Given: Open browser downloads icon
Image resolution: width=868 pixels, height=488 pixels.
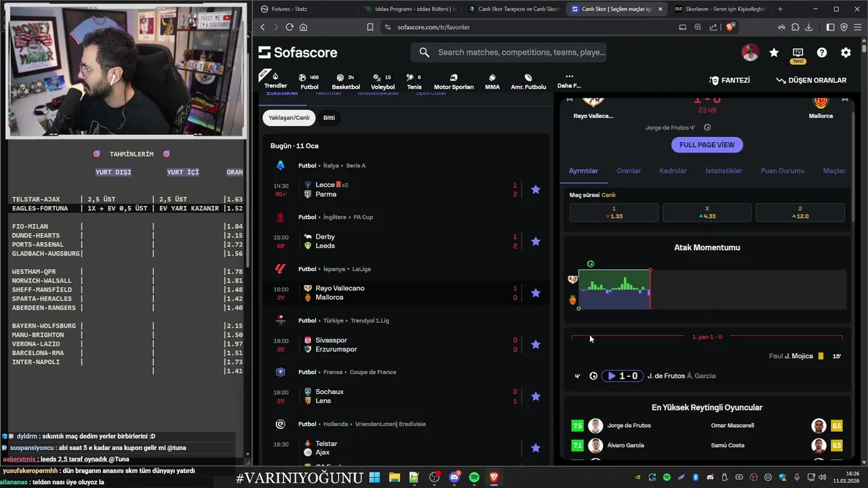Looking at the screenshot, I should [x=808, y=27].
